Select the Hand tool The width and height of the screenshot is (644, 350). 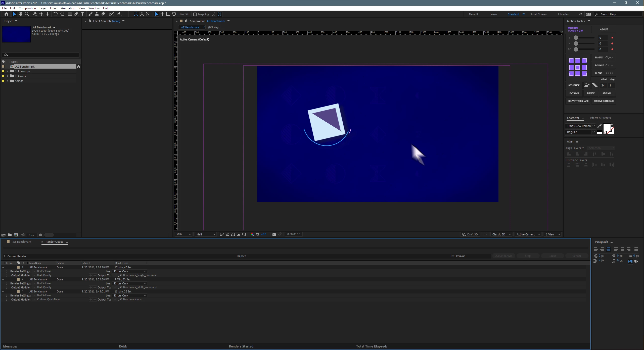[x=20, y=14]
